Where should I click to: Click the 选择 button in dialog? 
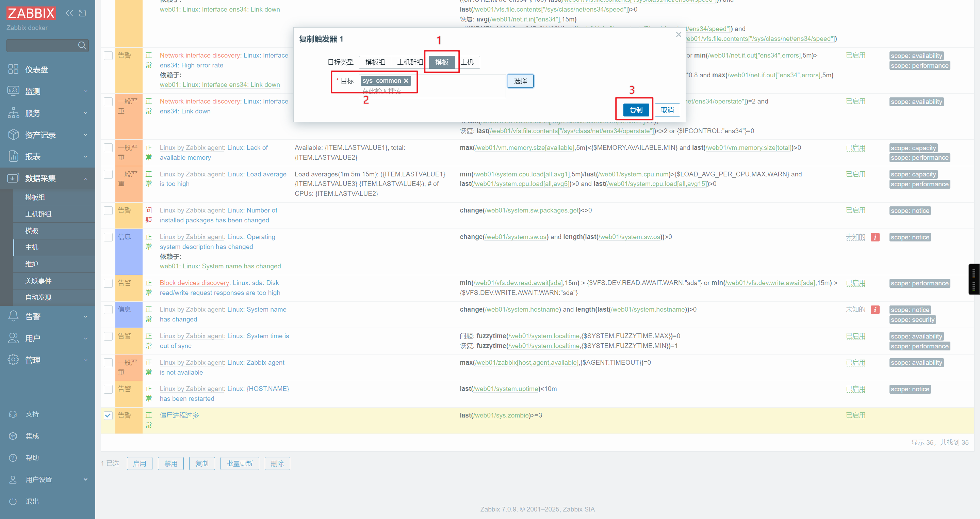pyautogui.click(x=520, y=81)
